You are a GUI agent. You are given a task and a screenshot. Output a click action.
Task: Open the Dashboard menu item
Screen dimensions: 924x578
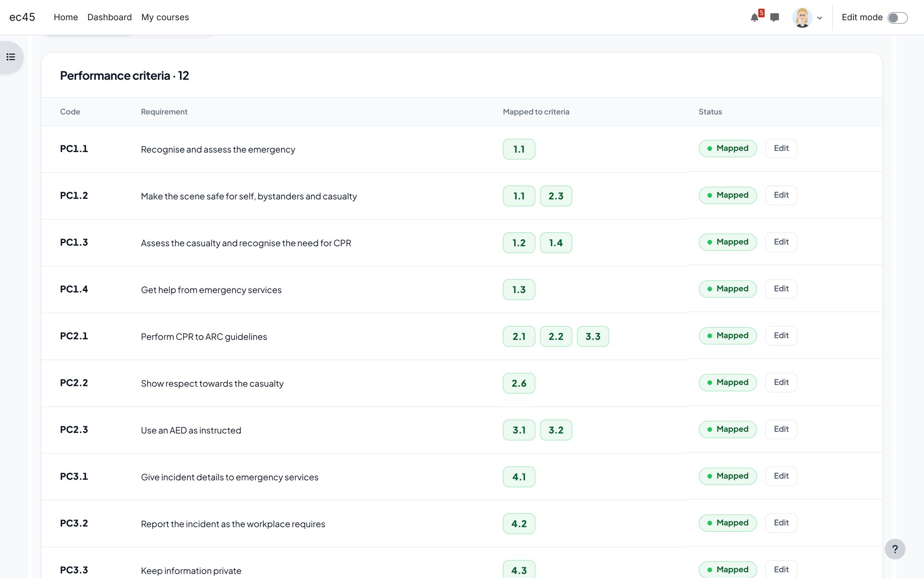tap(109, 17)
